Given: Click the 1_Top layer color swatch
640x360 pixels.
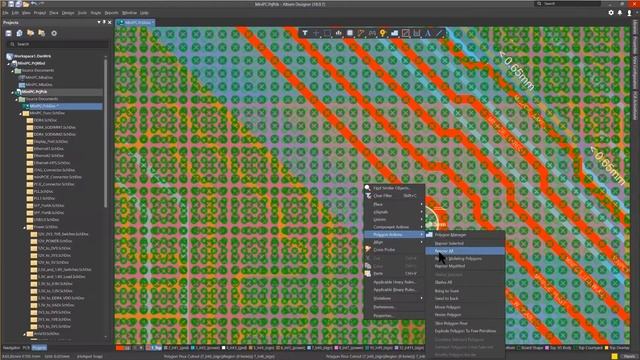Looking at the screenshot, I should click(148, 348).
